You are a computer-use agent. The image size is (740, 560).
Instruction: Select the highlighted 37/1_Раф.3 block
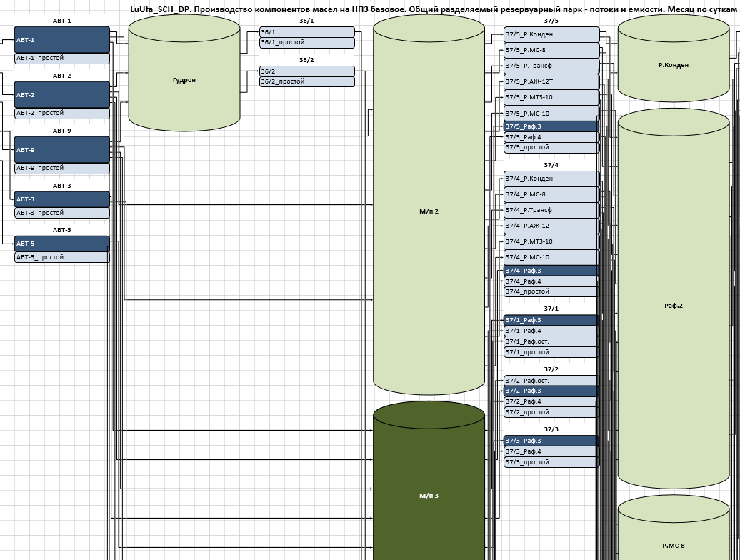coord(551,320)
